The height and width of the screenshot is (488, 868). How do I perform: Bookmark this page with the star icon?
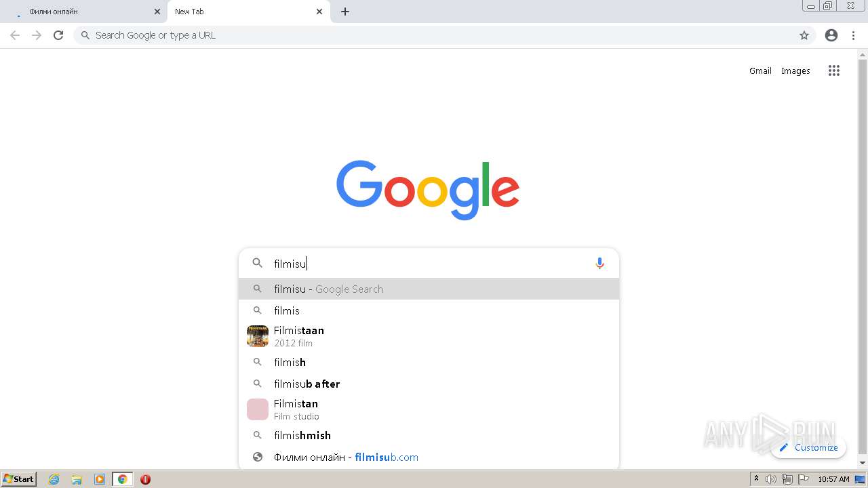[804, 35]
